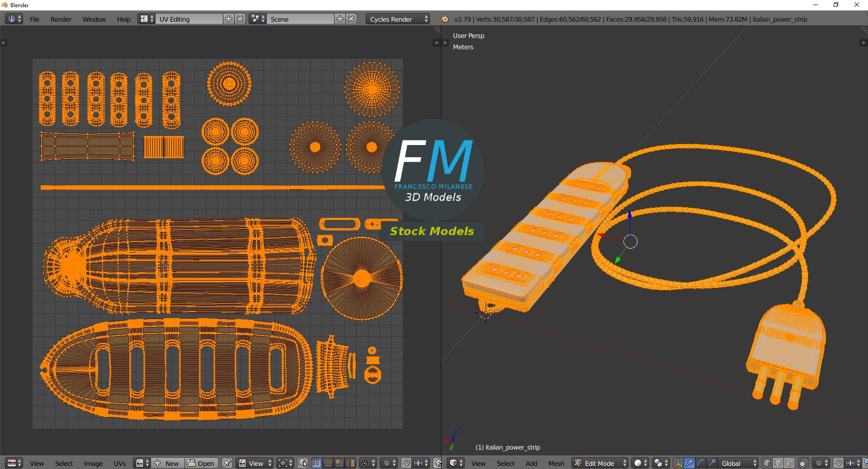
Task: Open the snap element selector in UV editor
Action: [x=421, y=463]
